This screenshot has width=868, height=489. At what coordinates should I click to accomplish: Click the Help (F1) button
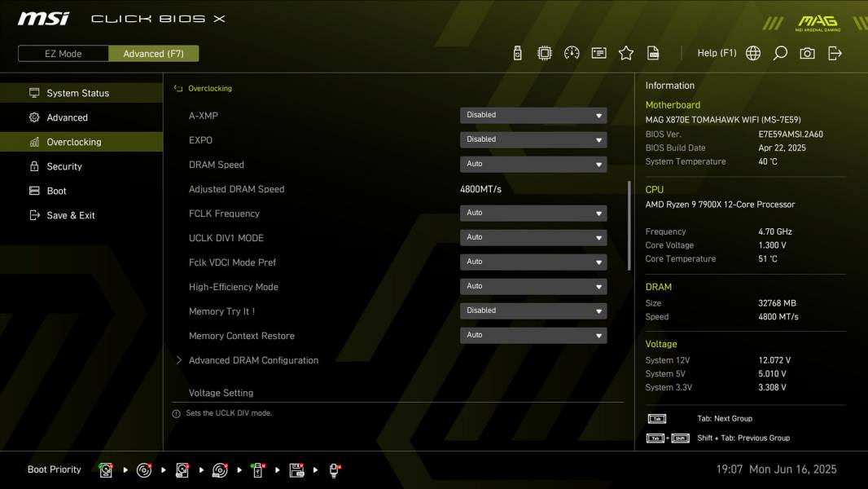(717, 53)
